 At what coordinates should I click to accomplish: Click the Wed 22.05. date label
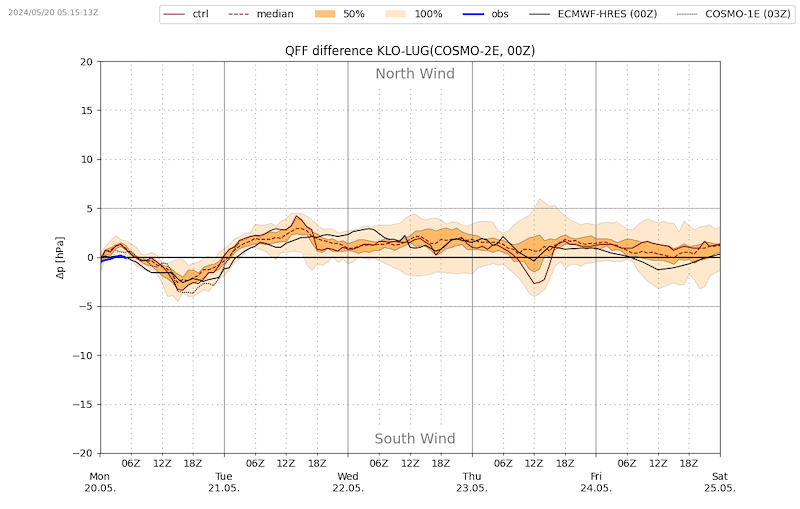coord(348,482)
